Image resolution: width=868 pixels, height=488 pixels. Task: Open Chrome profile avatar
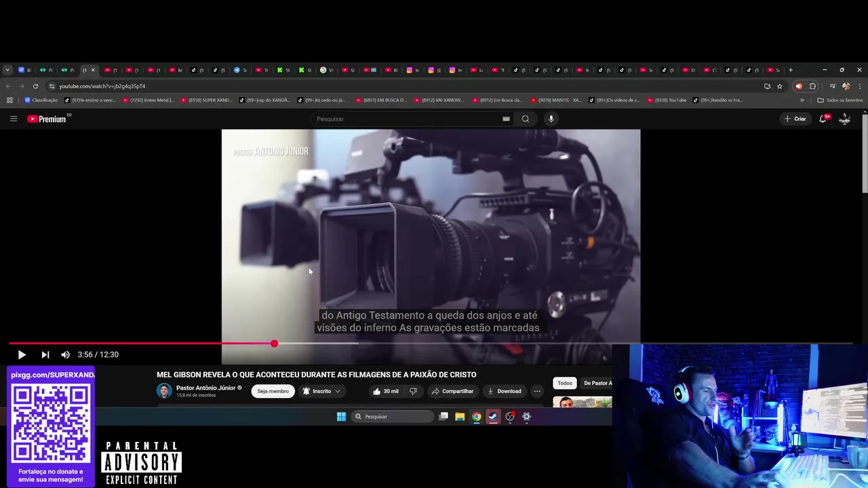[x=846, y=86]
